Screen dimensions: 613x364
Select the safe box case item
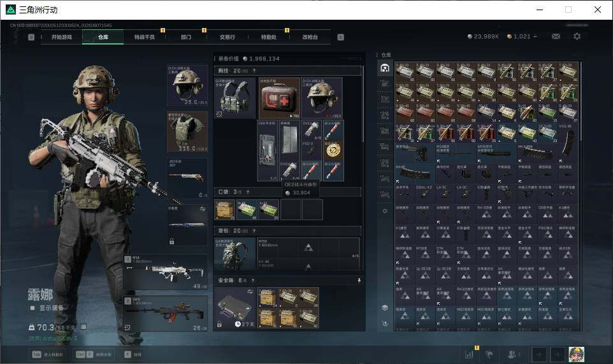235,308
